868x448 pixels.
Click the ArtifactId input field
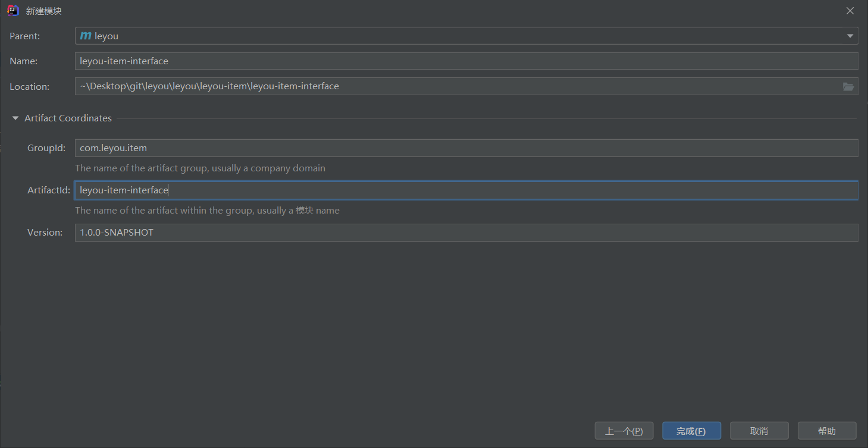point(466,190)
